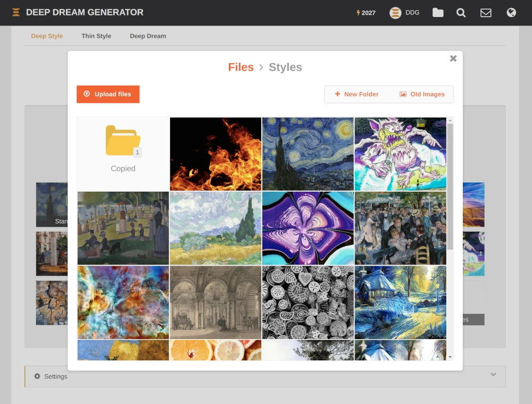This screenshot has height=404, width=532.
Task: Click the Settings gear icon
Action: point(37,376)
